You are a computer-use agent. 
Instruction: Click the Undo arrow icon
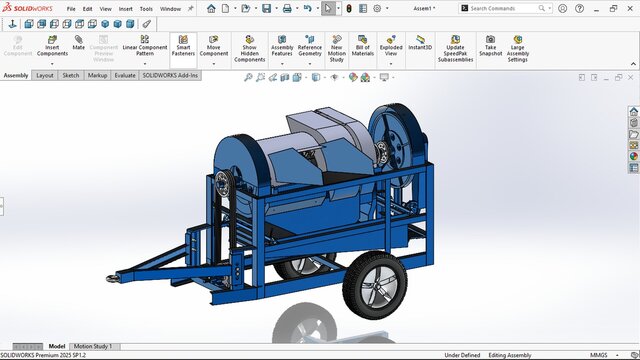(x=308, y=9)
